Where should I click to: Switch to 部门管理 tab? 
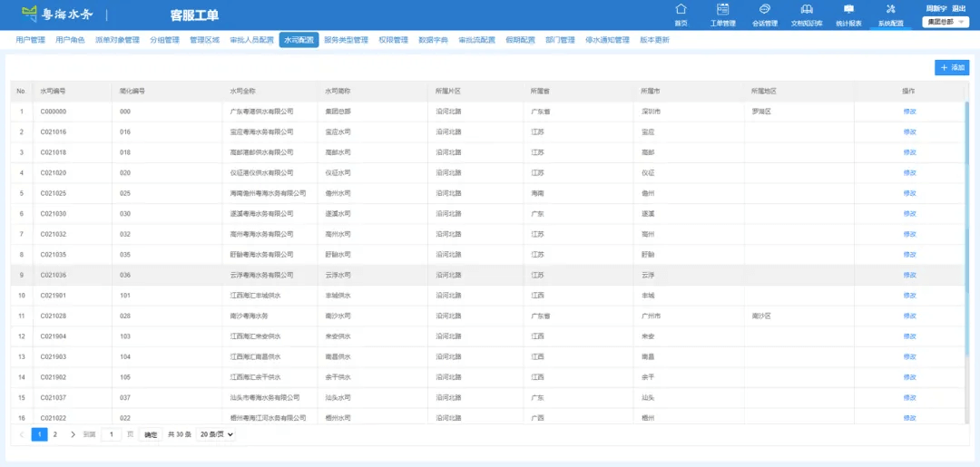tap(560, 40)
